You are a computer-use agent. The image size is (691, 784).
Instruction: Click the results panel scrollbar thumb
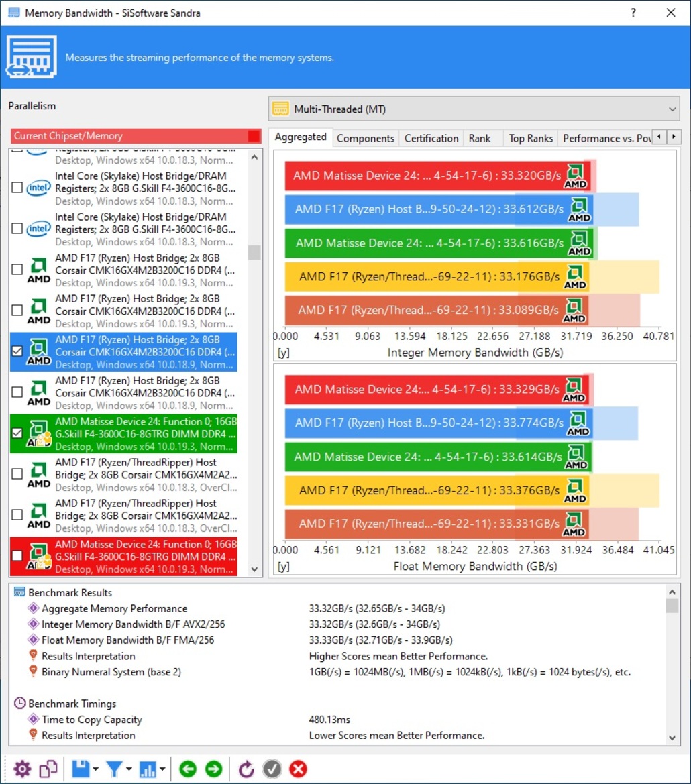[672, 606]
